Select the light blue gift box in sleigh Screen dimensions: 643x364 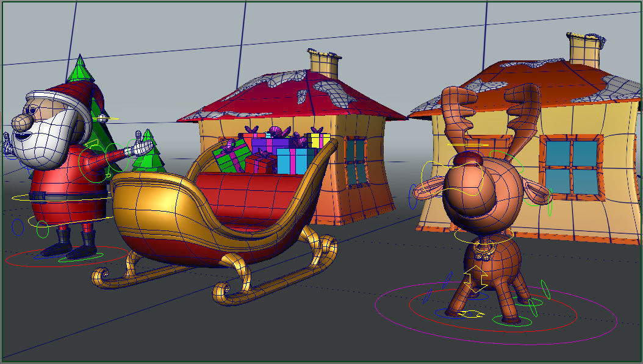295,161
